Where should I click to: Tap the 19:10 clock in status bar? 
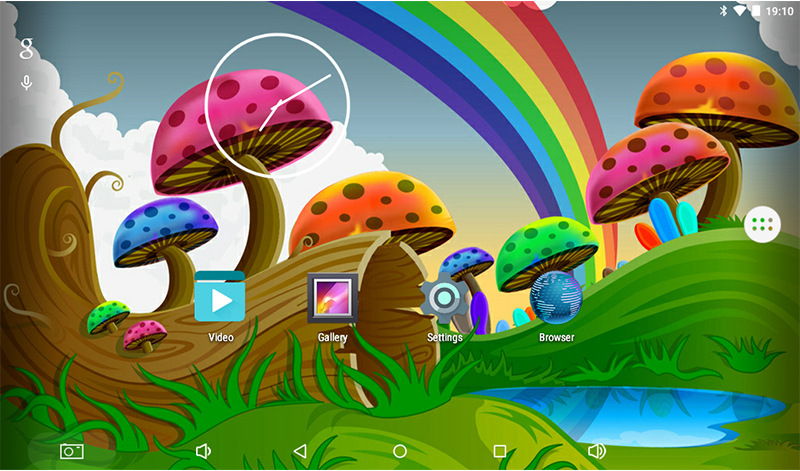(780, 11)
